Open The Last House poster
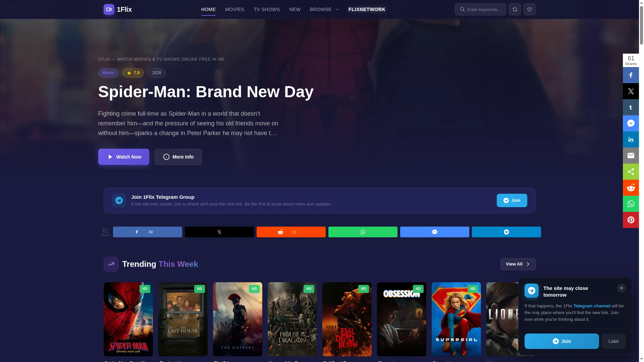644x362 pixels. pos(183,319)
